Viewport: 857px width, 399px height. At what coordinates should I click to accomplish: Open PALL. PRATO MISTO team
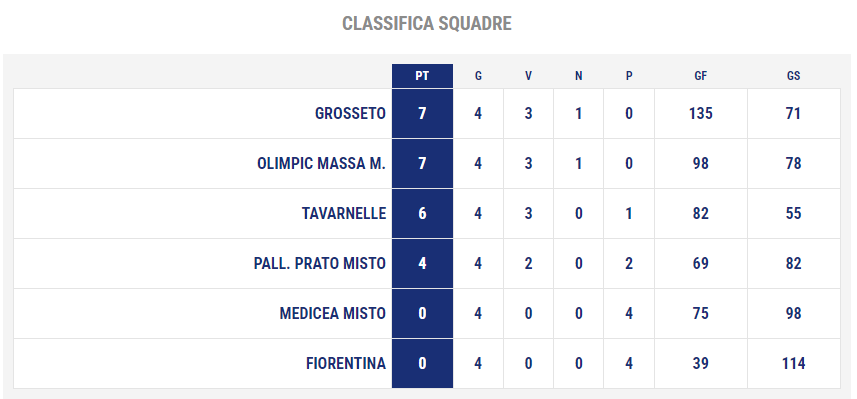[320, 263]
